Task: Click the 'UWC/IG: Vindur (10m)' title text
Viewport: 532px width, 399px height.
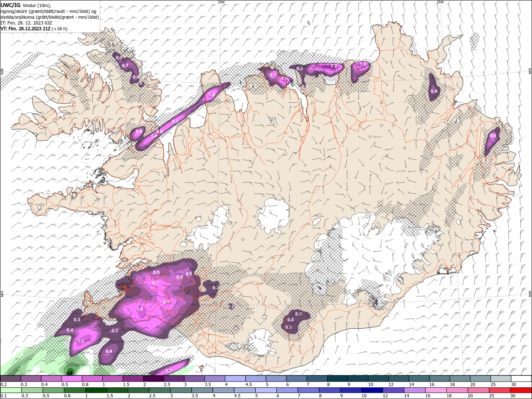Action: [x=26, y=5]
